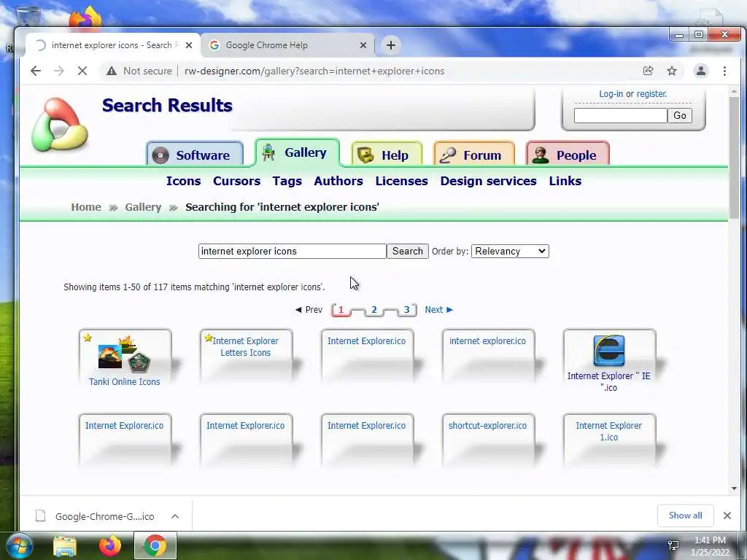Bookmark this page with the star
The height and width of the screenshot is (560, 747).
coord(672,71)
